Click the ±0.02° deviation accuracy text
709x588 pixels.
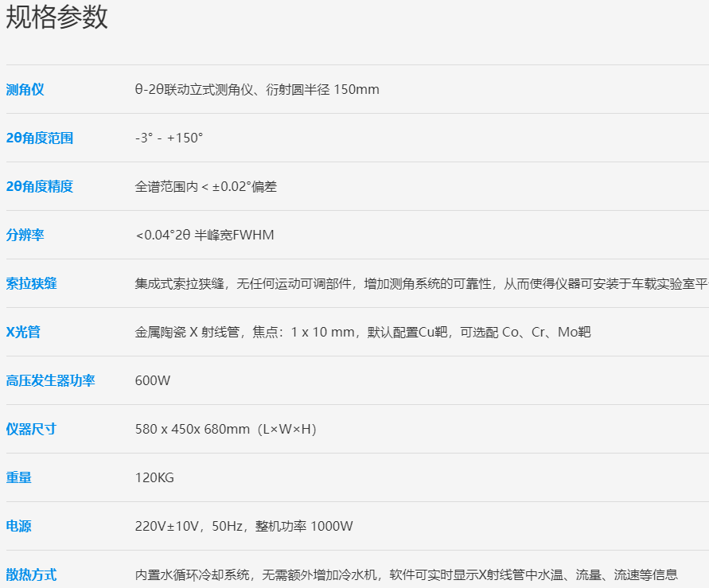[206, 186]
